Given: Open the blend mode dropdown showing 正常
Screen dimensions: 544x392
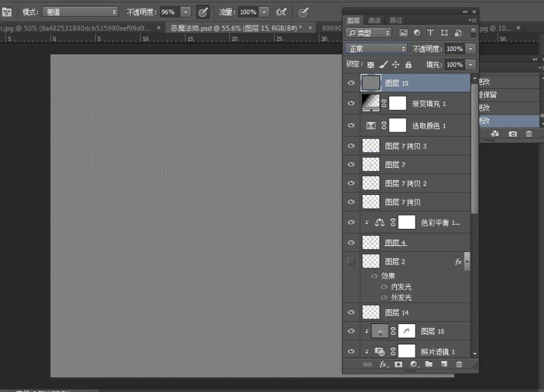Looking at the screenshot, I should [375, 48].
